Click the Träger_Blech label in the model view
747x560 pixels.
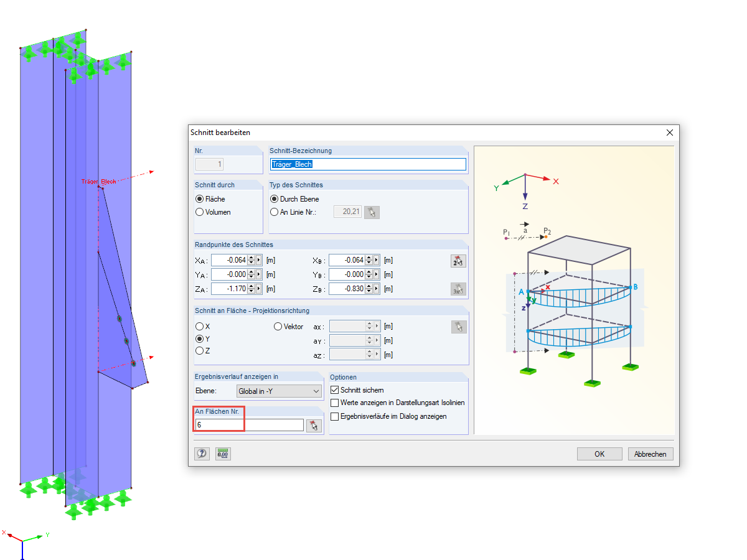point(99,182)
